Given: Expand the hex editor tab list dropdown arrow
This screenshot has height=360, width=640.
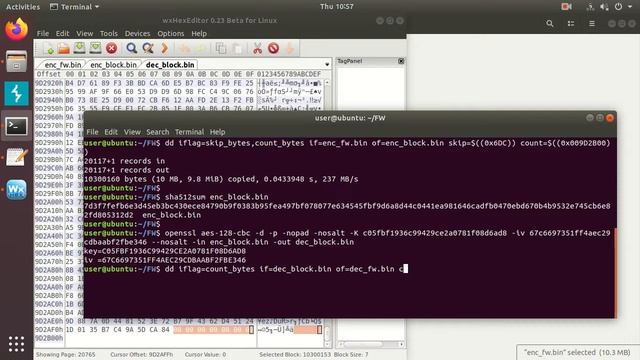Looking at the screenshot, I should tap(327, 64).
